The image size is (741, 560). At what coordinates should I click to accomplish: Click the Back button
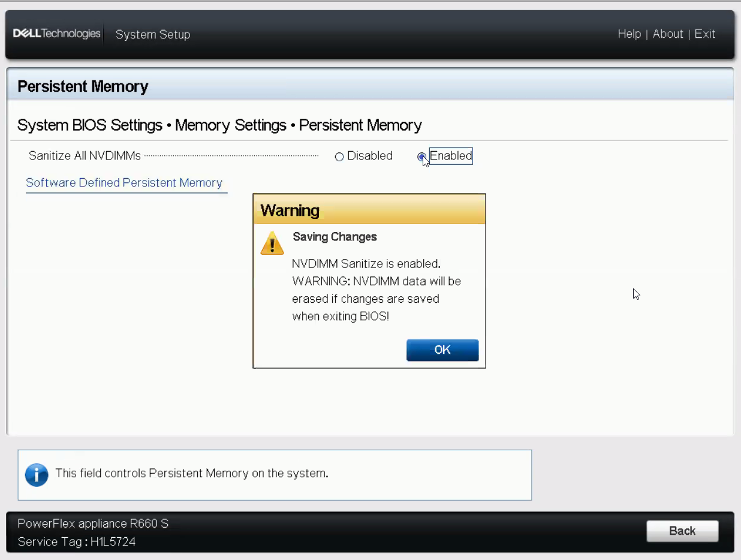(682, 531)
